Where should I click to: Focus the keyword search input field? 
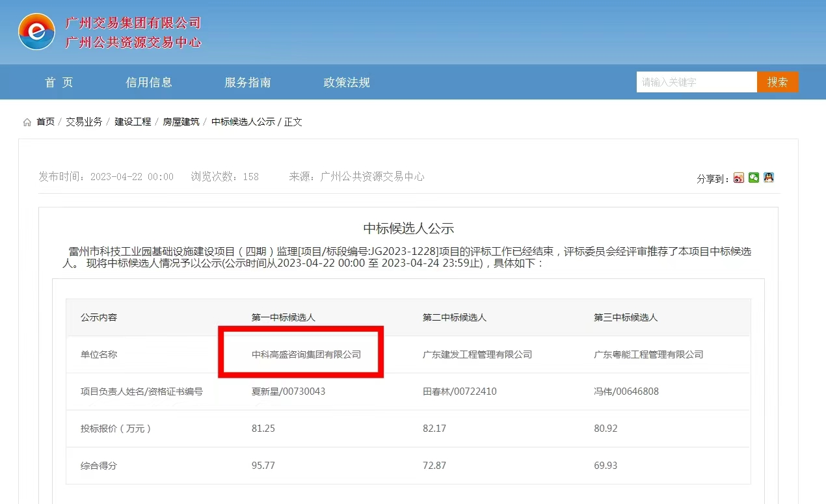click(697, 82)
